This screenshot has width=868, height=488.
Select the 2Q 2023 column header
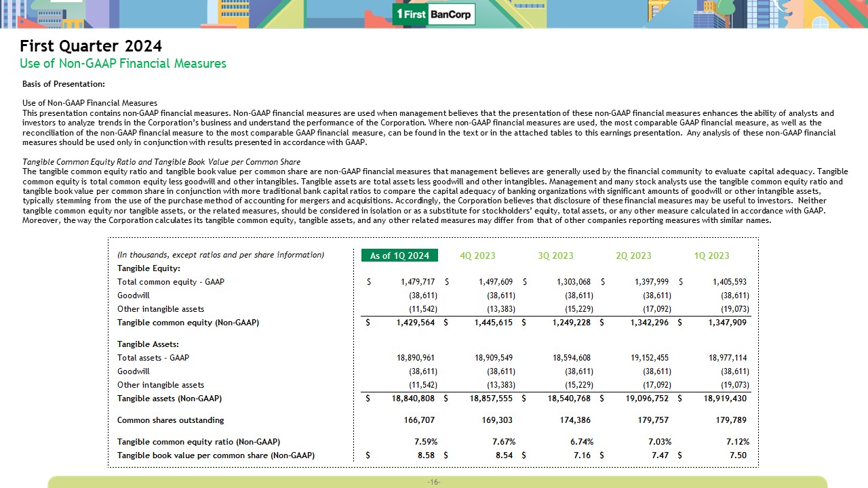pyautogui.click(x=633, y=256)
